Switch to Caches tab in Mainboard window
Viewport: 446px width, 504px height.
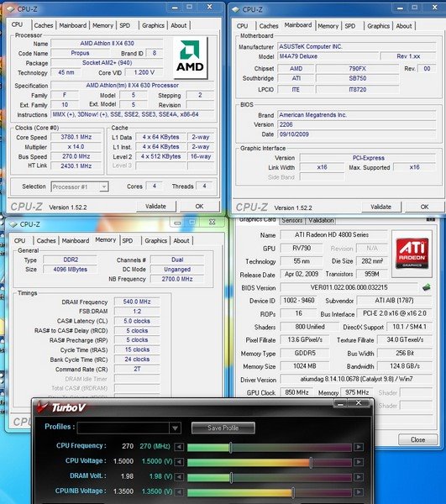269,26
